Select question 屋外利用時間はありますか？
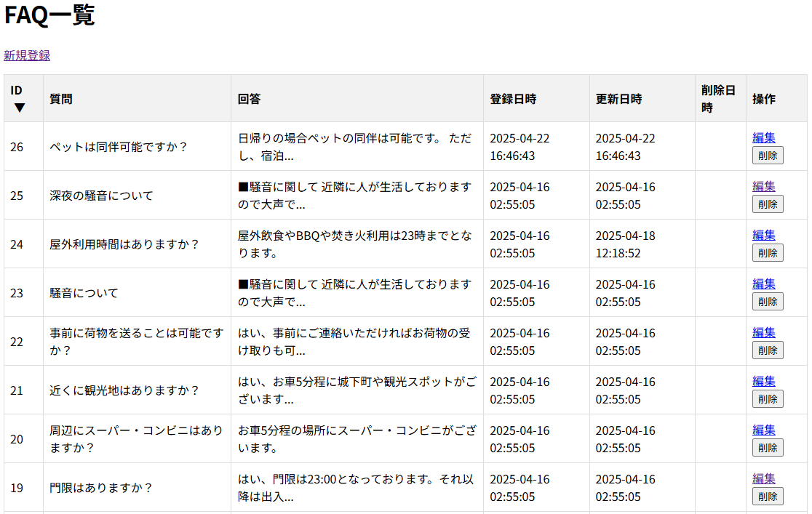This screenshot has width=812, height=514. tap(124, 244)
